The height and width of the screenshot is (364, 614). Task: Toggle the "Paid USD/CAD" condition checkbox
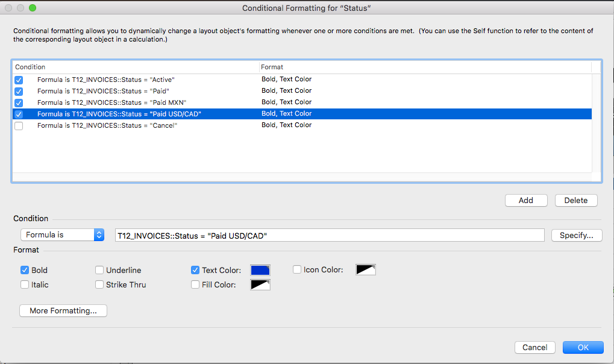point(19,115)
